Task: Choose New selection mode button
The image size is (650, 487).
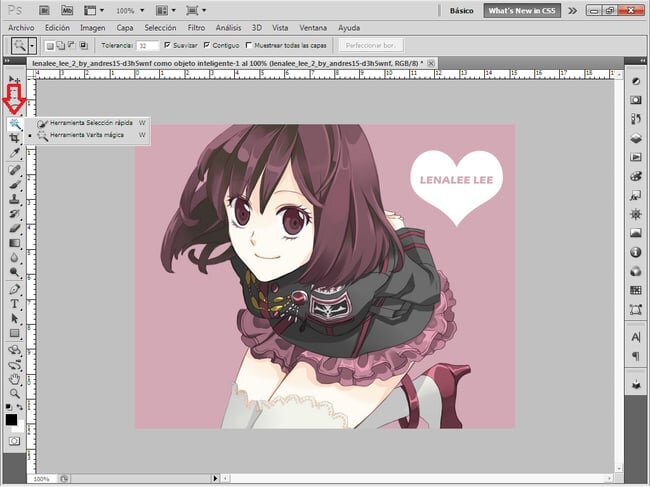Action: click(50, 46)
